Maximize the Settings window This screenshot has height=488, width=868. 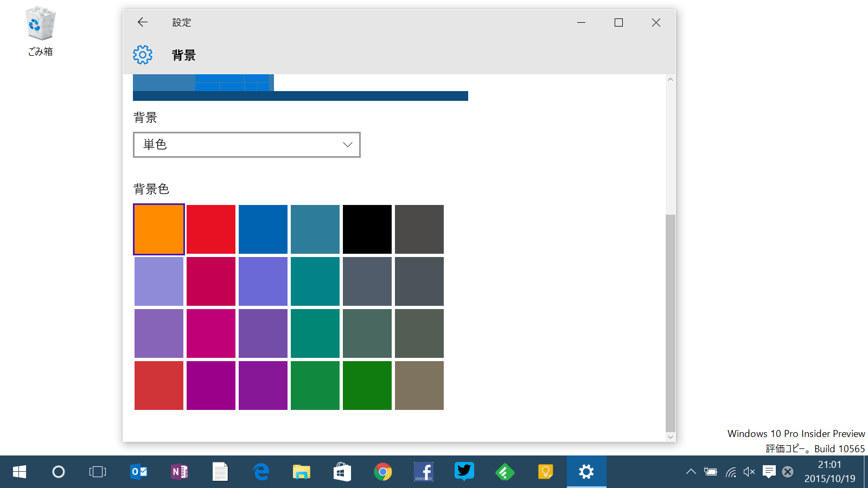point(618,22)
